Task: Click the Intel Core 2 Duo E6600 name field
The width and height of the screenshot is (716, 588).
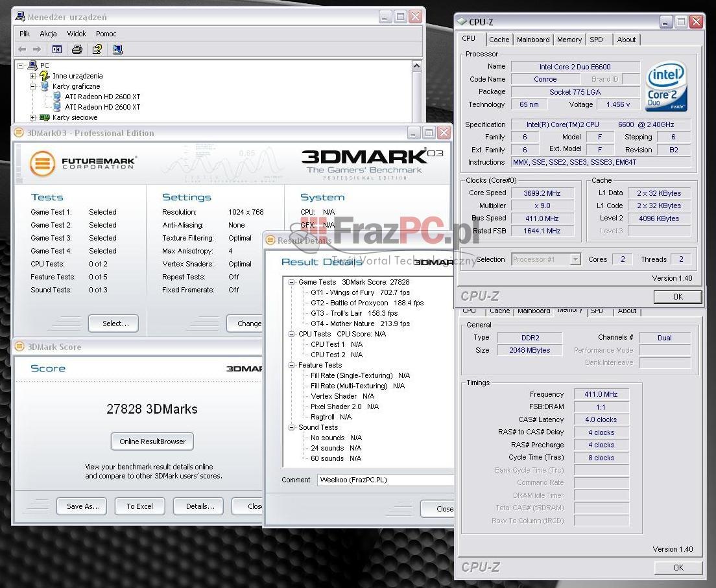Action: (575, 67)
